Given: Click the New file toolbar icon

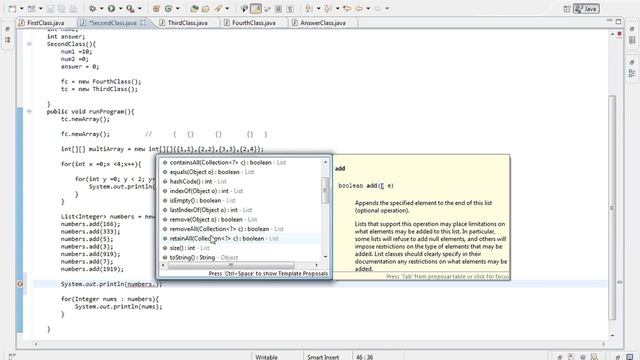Looking at the screenshot, I should click(x=13, y=8).
